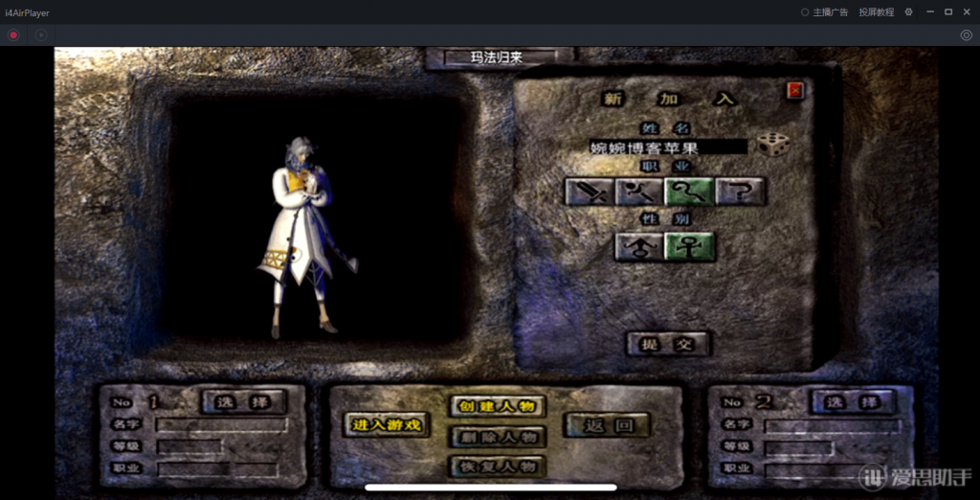Select the male gender symbol
Screen dimensions: 980x500
639,247
